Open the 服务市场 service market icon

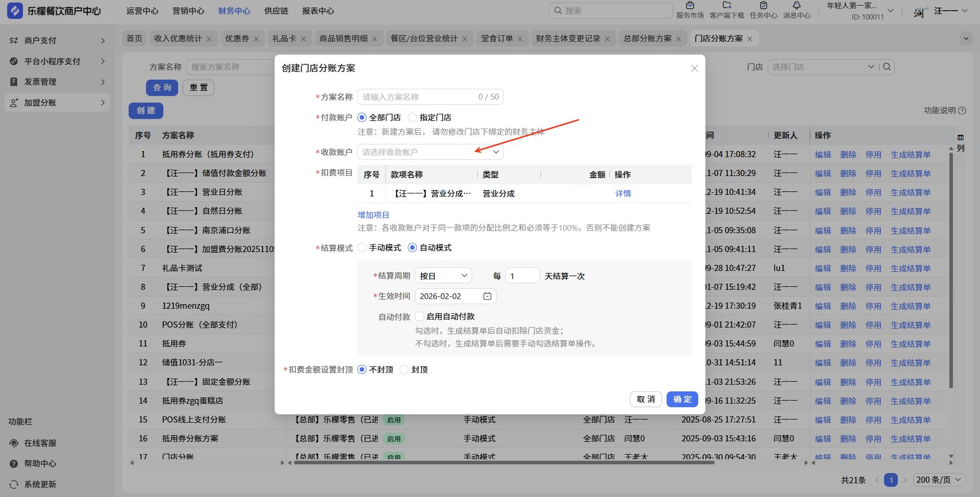click(x=690, y=6)
